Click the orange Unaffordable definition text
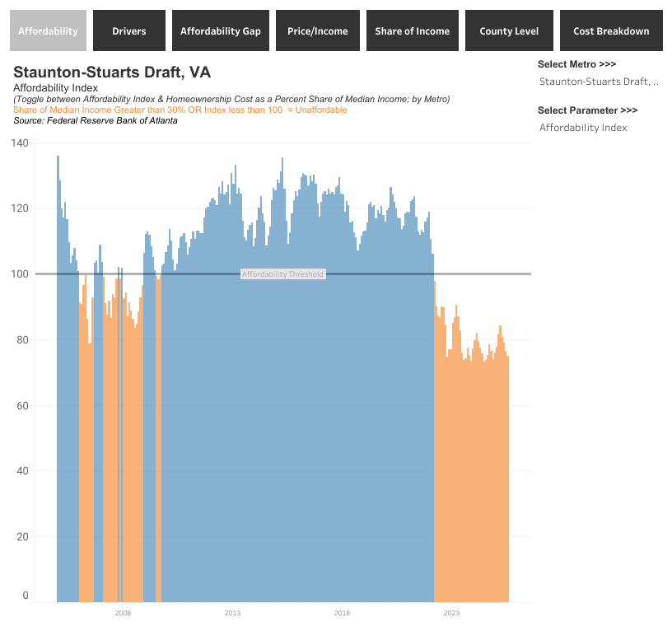Viewport: 672px width, 636px height. [180, 110]
